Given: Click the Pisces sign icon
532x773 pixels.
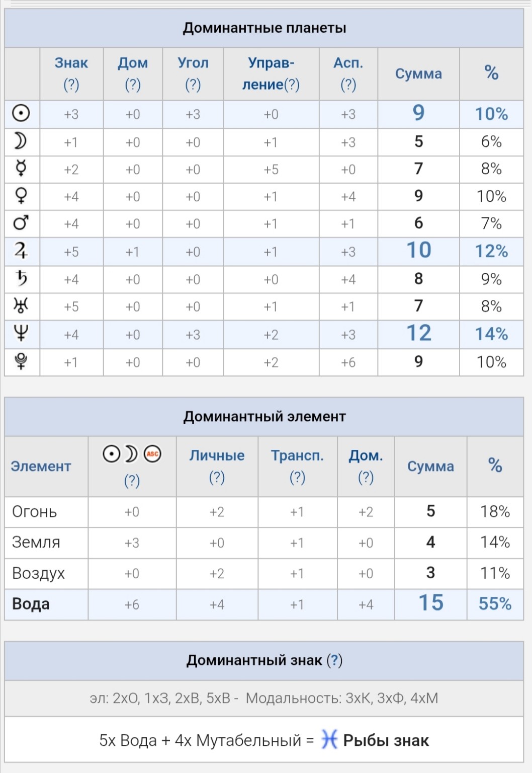Looking at the screenshot, I should (329, 740).
